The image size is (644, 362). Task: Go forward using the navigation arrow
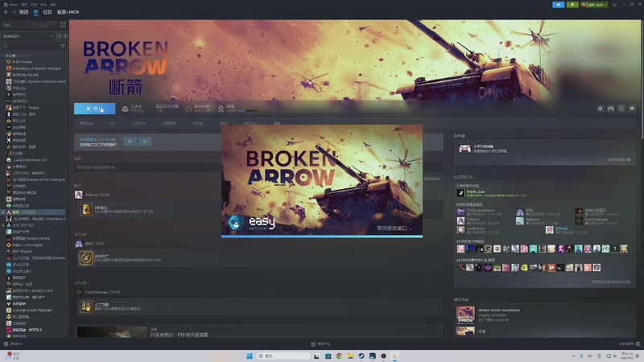pos(14,12)
